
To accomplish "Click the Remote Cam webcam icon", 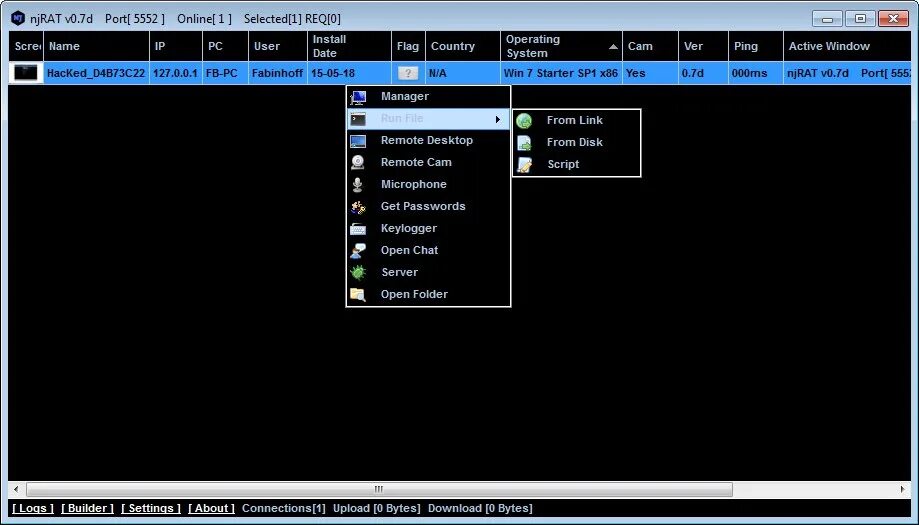I will (358, 162).
